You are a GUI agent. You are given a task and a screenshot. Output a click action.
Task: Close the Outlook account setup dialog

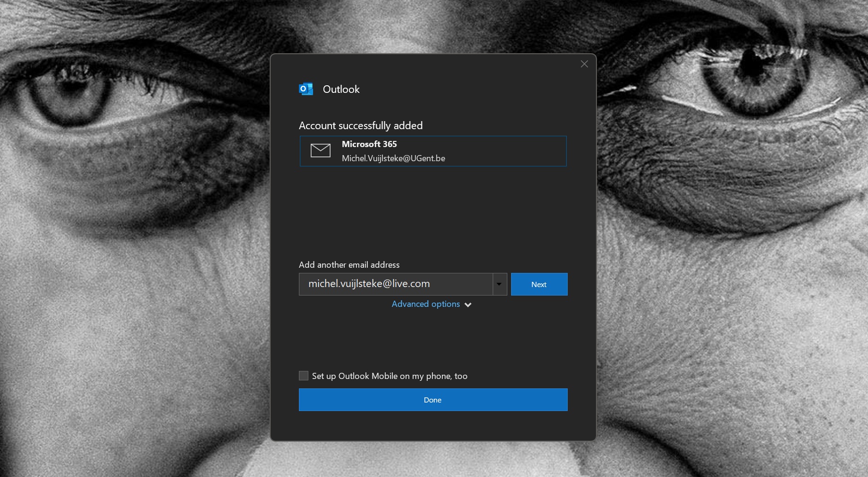(x=584, y=64)
